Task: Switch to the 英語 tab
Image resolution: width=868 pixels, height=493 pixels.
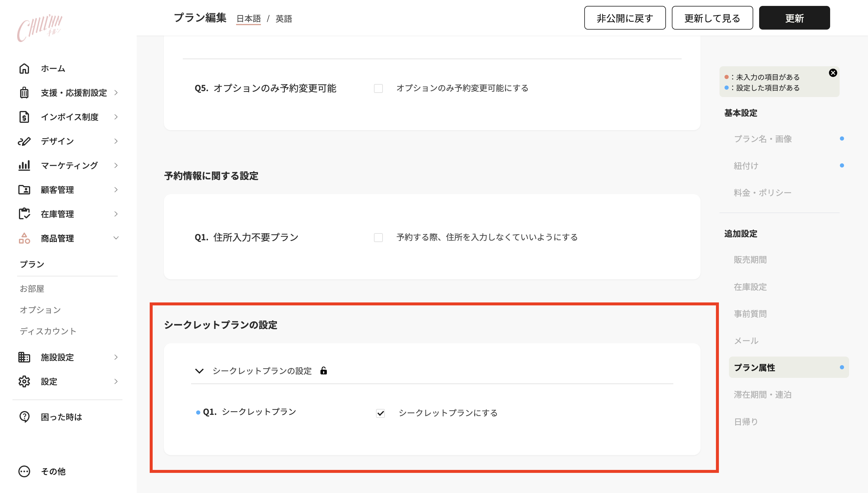Action: coord(284,19)
